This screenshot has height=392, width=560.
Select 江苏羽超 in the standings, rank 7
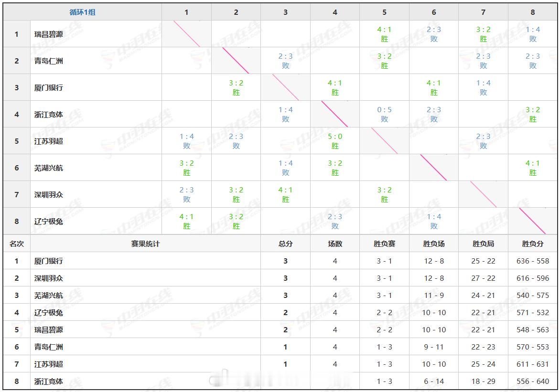click(49, 364)
